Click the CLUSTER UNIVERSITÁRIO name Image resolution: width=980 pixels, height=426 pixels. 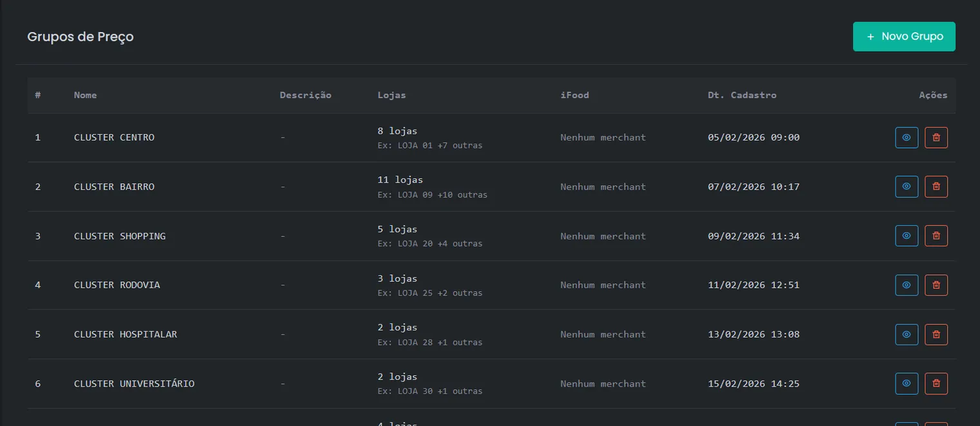click(134, 383)
